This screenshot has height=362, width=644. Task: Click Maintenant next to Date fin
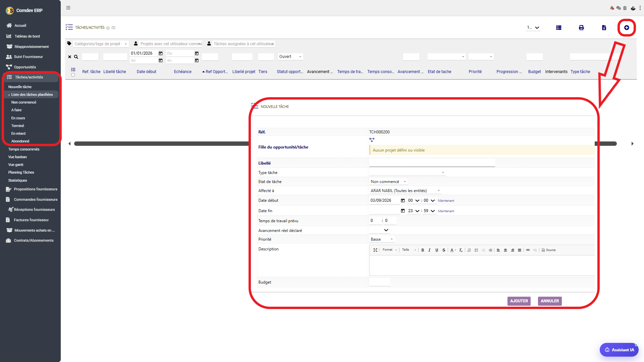(446, 211)
